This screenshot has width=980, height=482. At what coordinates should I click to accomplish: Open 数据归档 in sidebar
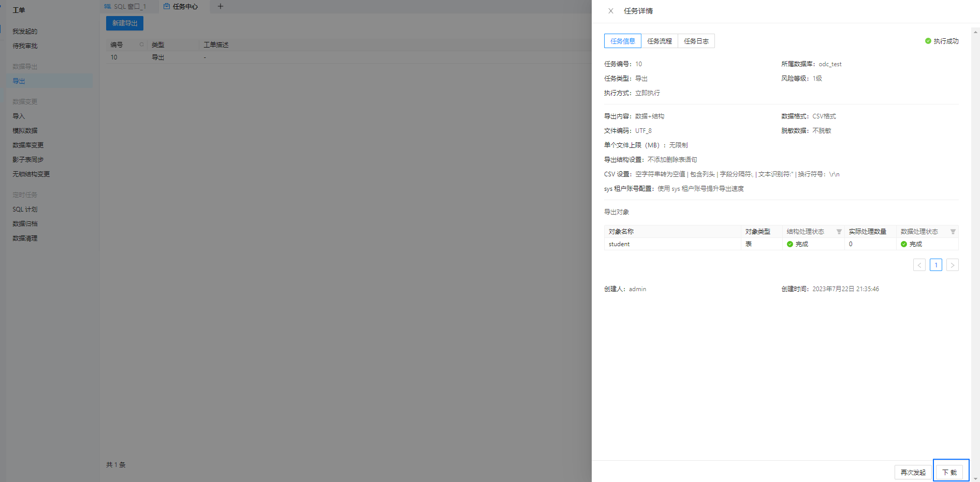click(x=25, y=224)
